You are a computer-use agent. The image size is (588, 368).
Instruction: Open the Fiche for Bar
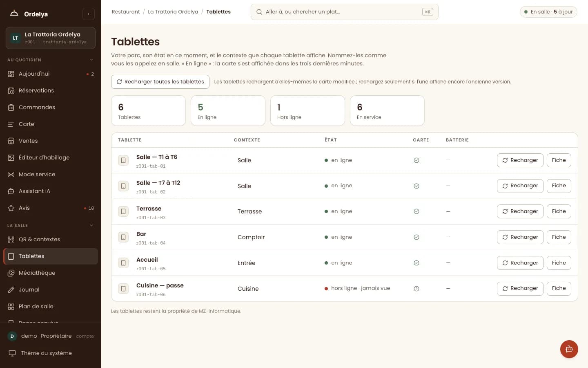(x=559, y=237)
